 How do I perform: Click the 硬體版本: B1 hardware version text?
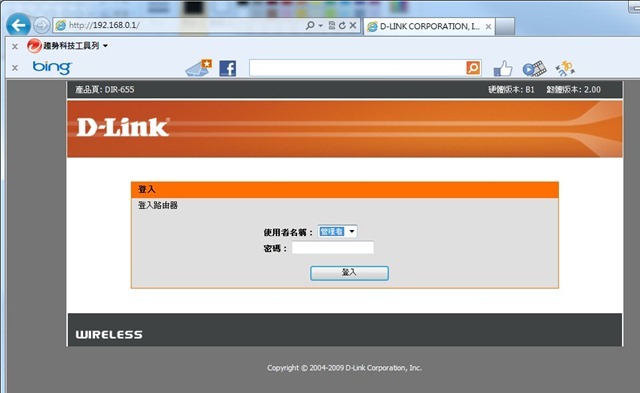tap(511, 89)
